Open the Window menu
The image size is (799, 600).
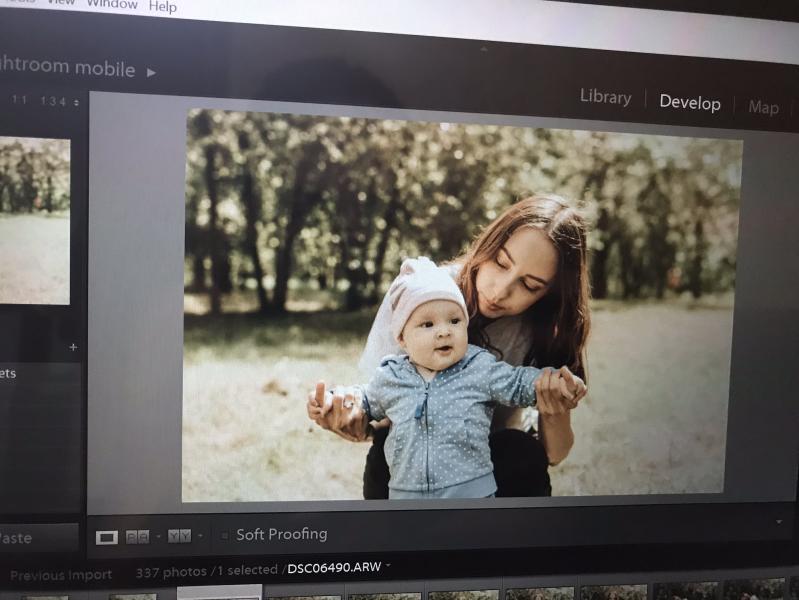point(112,4)
